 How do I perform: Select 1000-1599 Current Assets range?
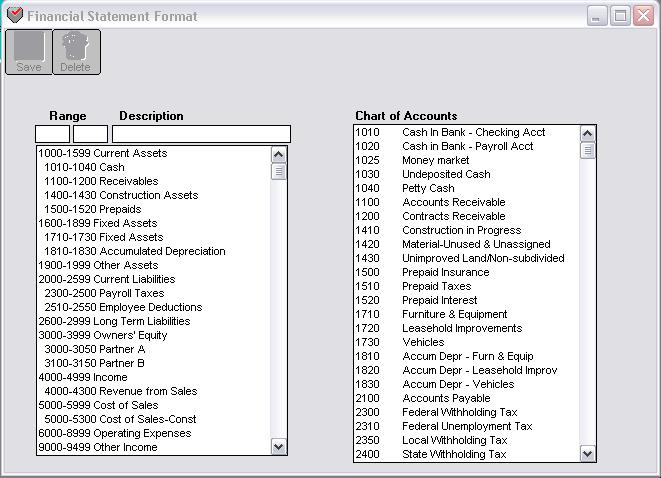pos(103,153)
